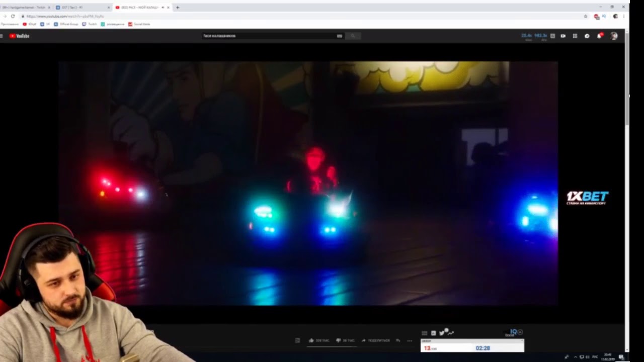Open the Official Group bookmark
This screenshot has height=362, width=644.
tap(67, 24)
